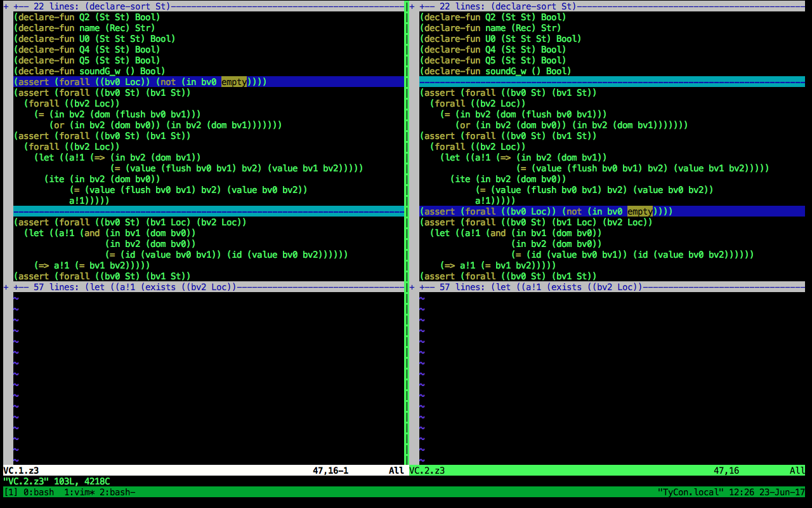
Task: Click declare-fun name (Rec) Str in VC.2.z3
Action: tap(490, 28)
